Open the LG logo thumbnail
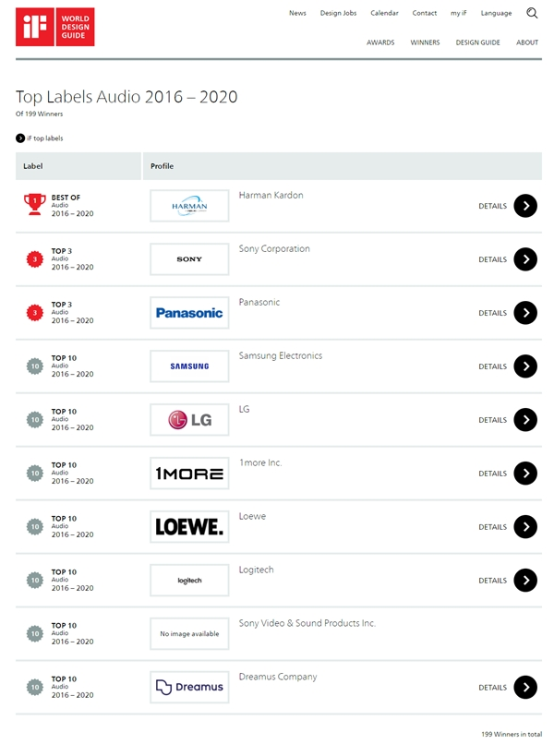 189,420
